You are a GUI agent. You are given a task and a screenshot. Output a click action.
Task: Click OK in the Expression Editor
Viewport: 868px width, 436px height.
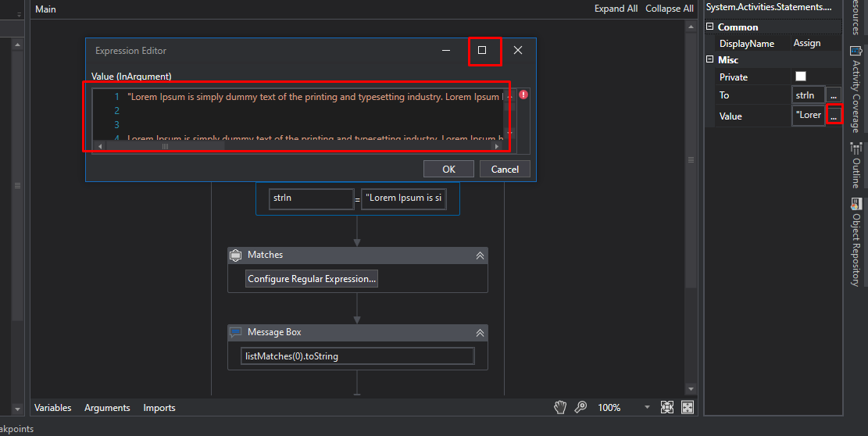point(448,170)
